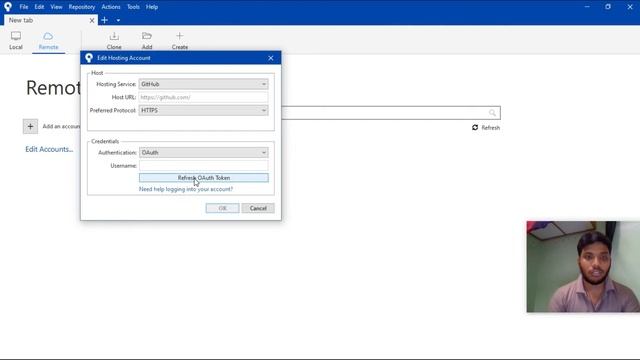
Task: Minimize the Sourcetree window
Action: pyautogui.click(x=587, y=7)
